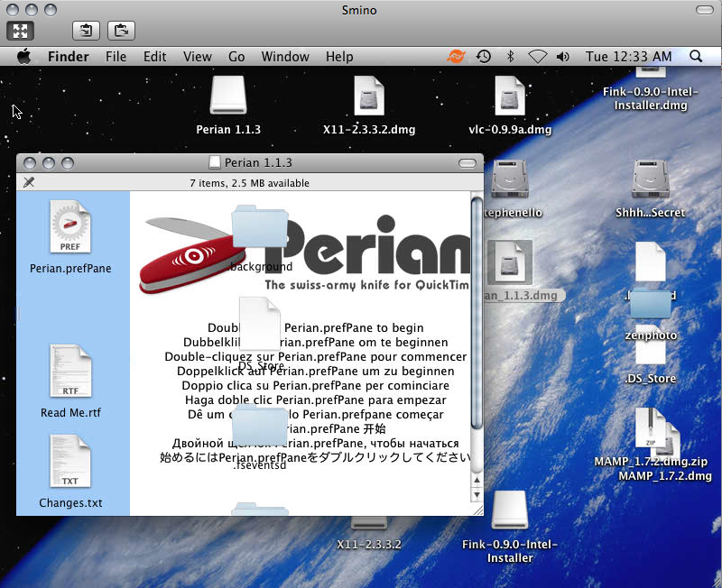Click the orange sync status menu bar icon
The width and height of the screenshot is (722, 588).
[456, 57]
